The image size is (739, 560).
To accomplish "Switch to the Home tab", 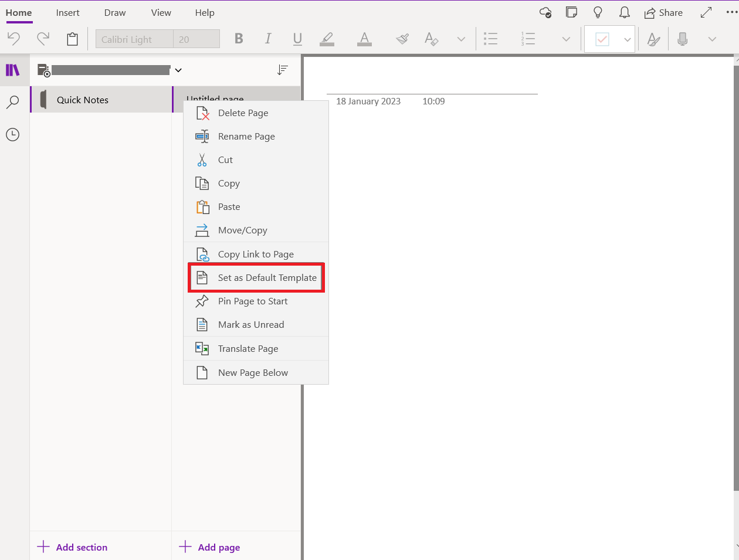I will [x=19, y=13].
